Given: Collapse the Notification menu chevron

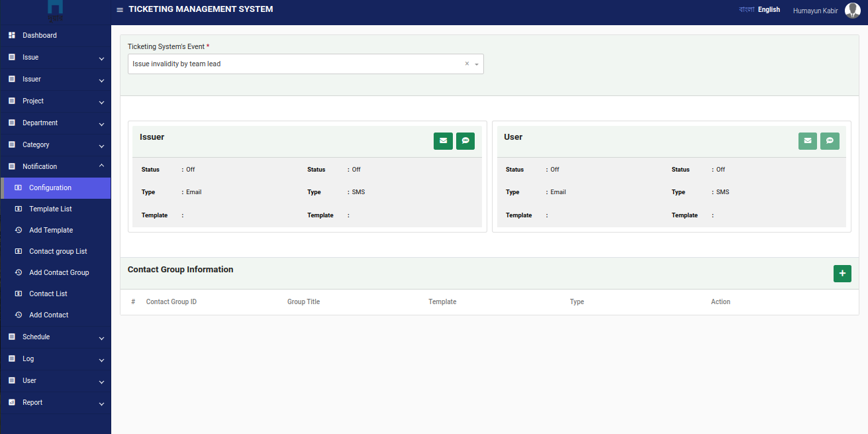Looking at the screenshot, I should coord(101,166).
